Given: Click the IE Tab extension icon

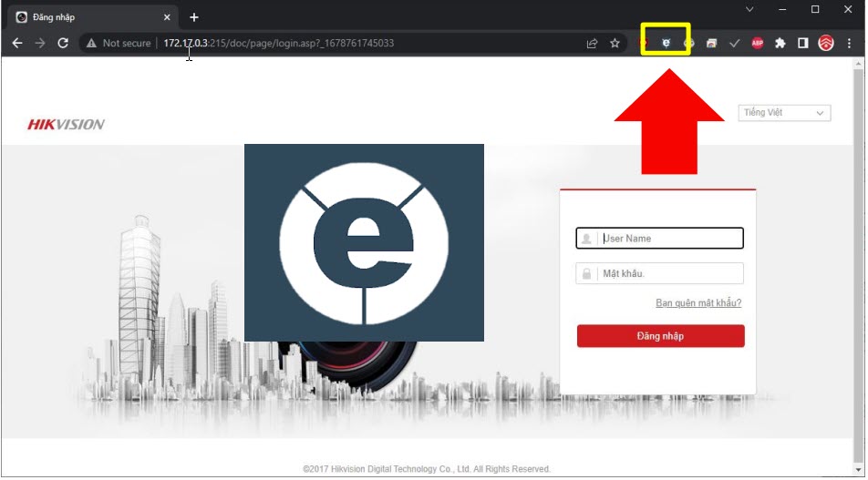Looking at the screenshot, I should [666, 43].
